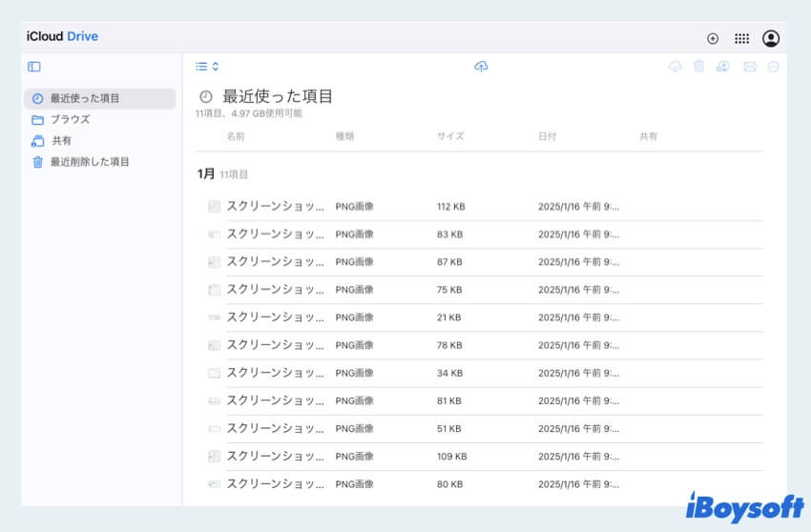The height and width of the screenshot is (532, 811).
Task: Click thumbnail of the 21 KB PNG file
Action: 214,317
